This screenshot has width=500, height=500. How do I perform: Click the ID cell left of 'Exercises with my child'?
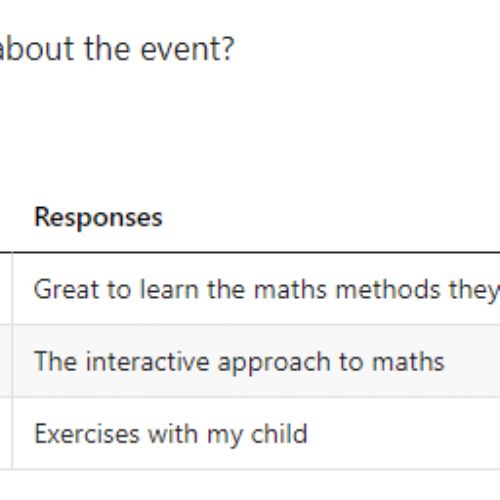point(6,433)
